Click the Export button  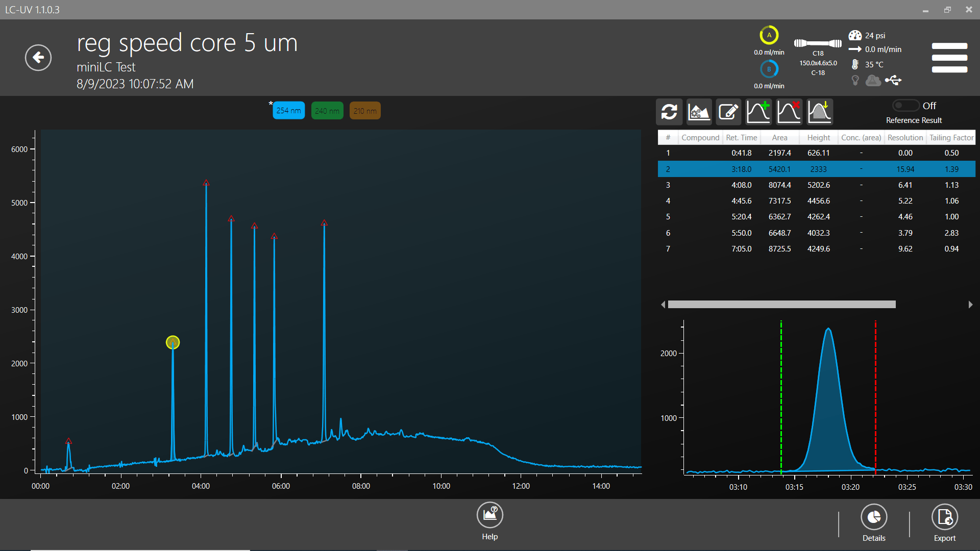pyautogui.click(x=944, y=518)
